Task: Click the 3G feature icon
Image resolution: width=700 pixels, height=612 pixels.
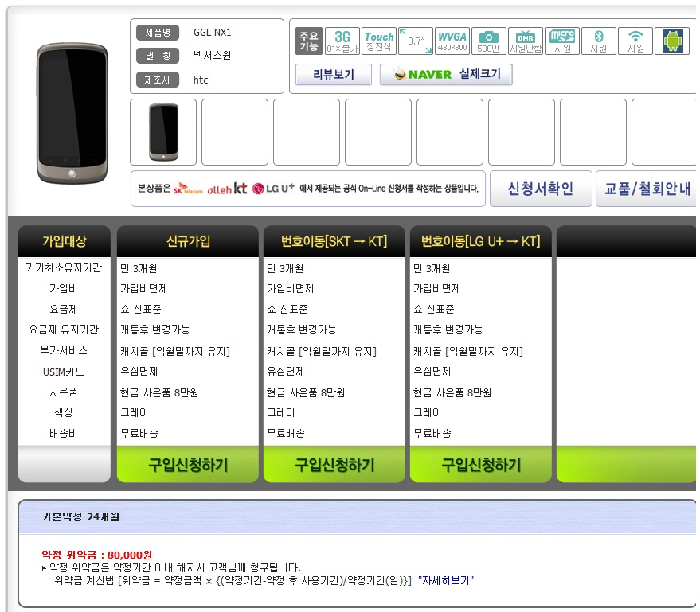Action: point(342,41)
